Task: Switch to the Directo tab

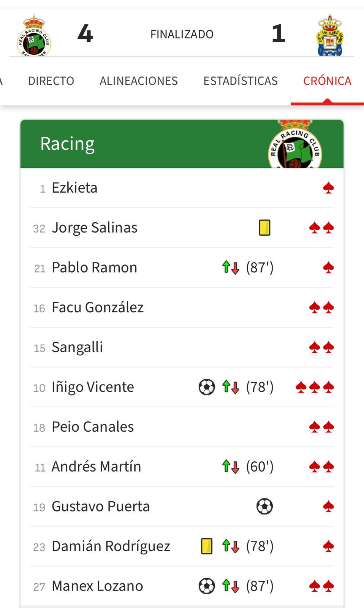Action: (x=51, y=81)
